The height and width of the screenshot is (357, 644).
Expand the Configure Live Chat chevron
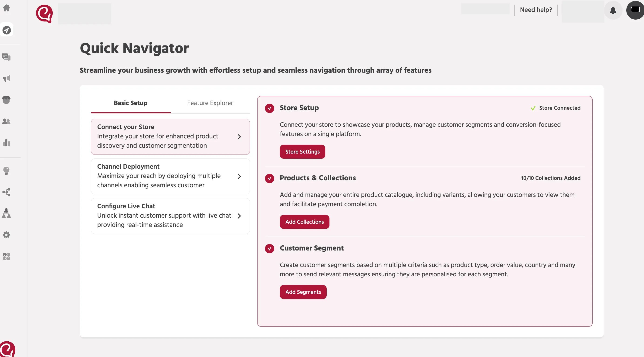pos(239,216)
